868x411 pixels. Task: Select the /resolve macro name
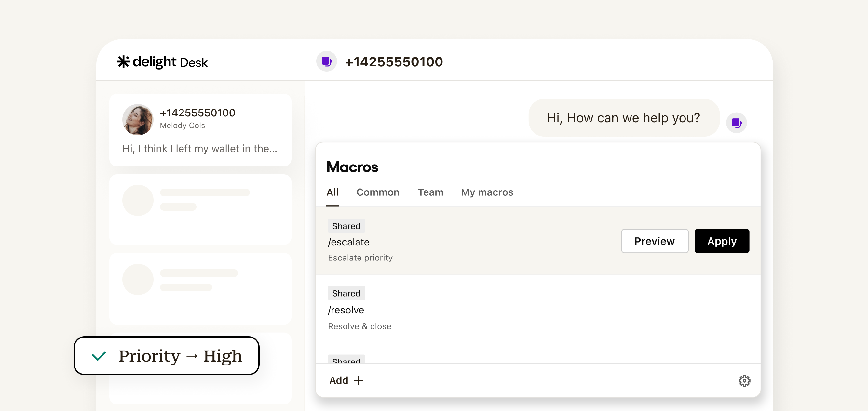point(346,310)
